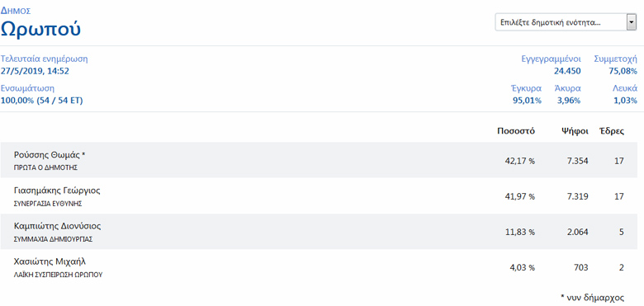This screenshot has height=306, width=644.
Task: Click the Άκυρα 3,96% value
Action: (569, 101)
